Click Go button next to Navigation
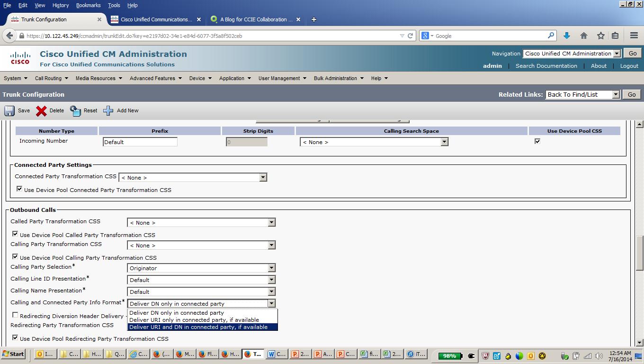 click(633, 54)
